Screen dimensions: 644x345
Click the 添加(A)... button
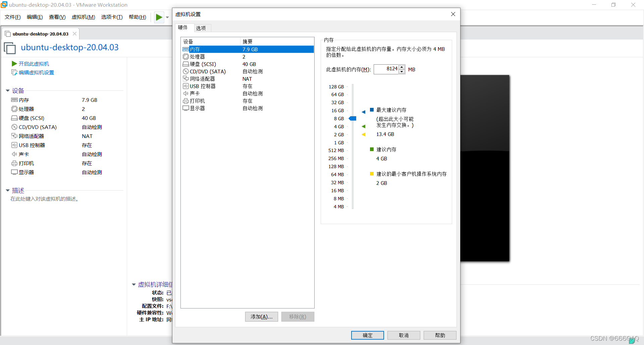pyautogui.click(x=262, y=317)
